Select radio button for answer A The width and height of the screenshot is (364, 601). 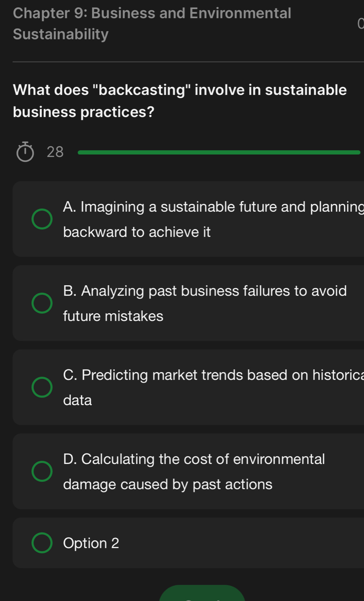42,219
